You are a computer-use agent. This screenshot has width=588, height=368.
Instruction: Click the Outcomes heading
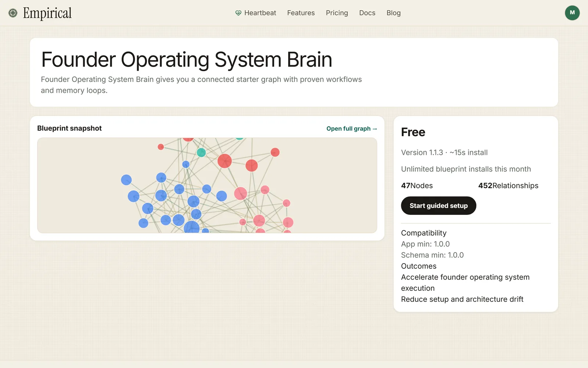pos(419,266)
